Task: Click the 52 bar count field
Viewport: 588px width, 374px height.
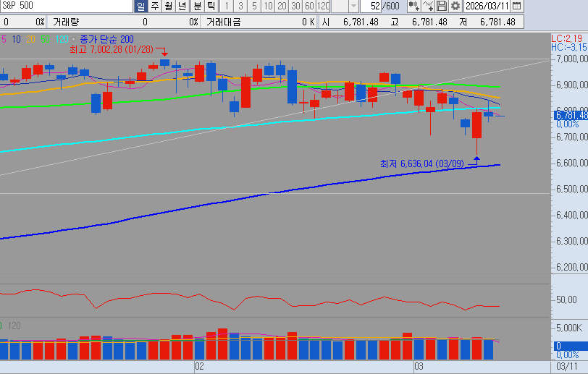Action: (x=371, y=6)
